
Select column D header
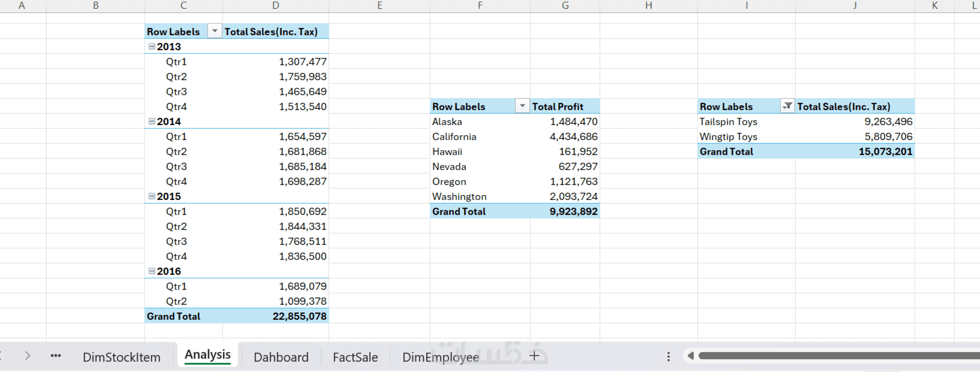[x=275, y=6]
